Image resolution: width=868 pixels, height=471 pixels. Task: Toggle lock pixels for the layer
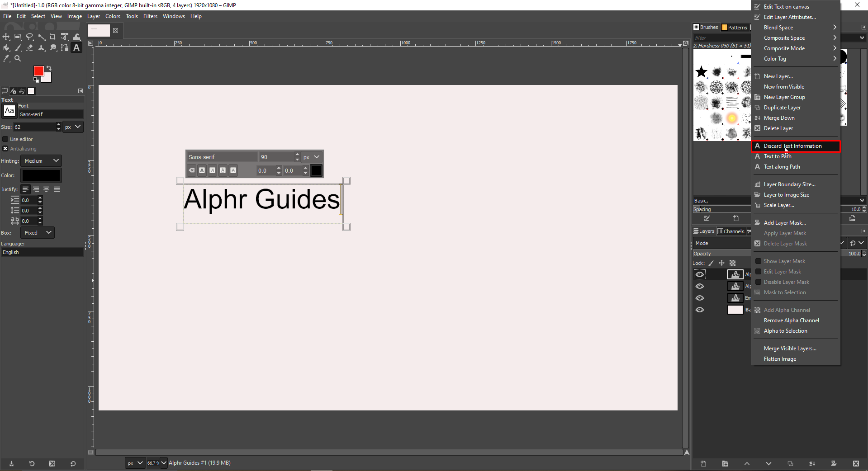[x=711, y=263]
